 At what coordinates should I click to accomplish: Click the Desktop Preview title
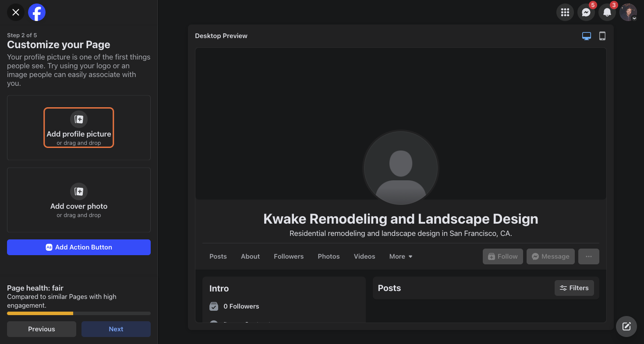[221, 36]
